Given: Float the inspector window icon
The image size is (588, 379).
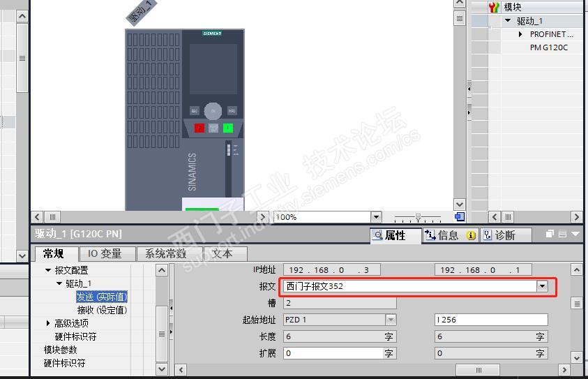Looking at the screenshot, I should tap(550, 234).
